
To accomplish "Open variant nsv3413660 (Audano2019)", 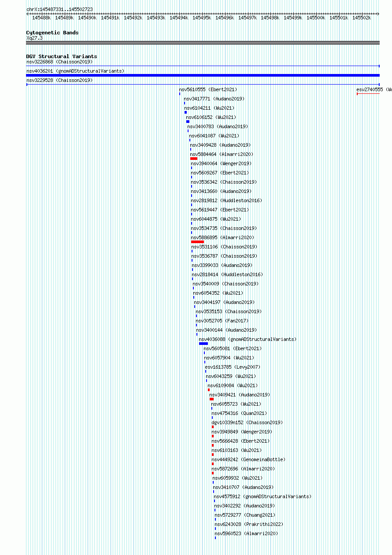I will click(221, 191).
